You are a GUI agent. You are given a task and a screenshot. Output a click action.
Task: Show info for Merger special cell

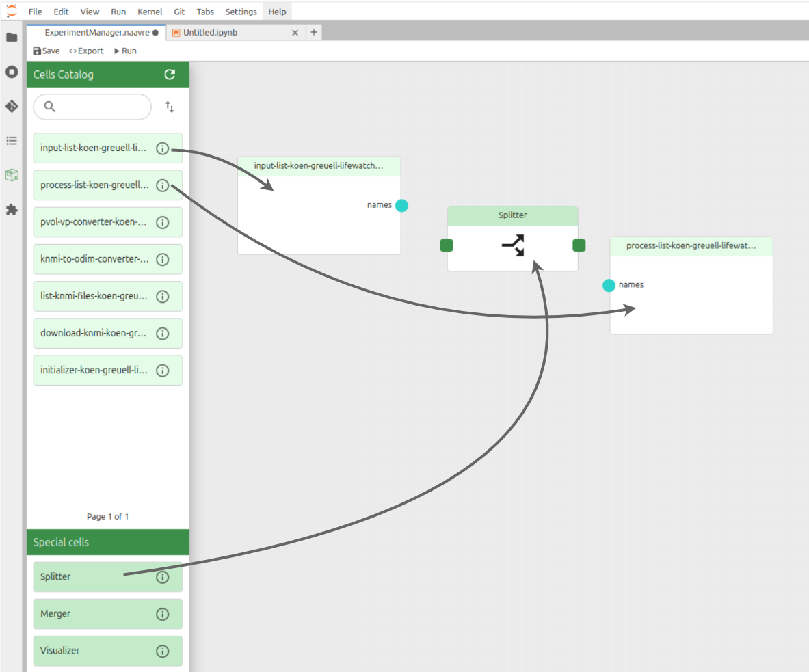point(163,615)
